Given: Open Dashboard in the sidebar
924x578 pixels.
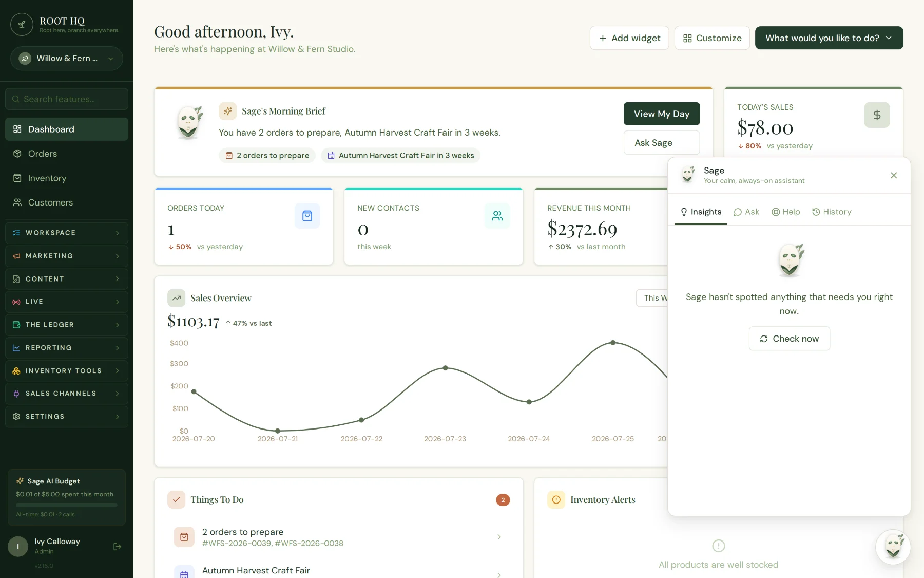Looking at the screenshot, I should pos(67,129).
